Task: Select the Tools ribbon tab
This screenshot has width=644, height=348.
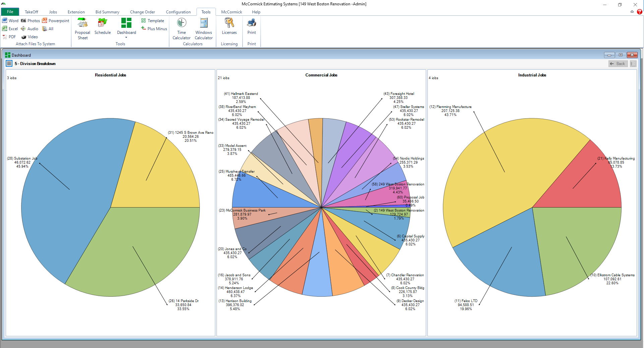Action: point(206,12)
